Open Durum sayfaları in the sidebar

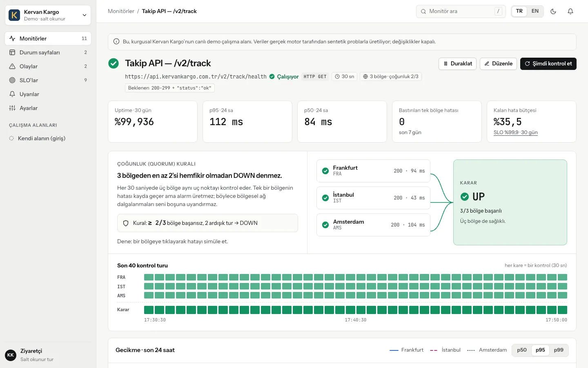(48, 52)
